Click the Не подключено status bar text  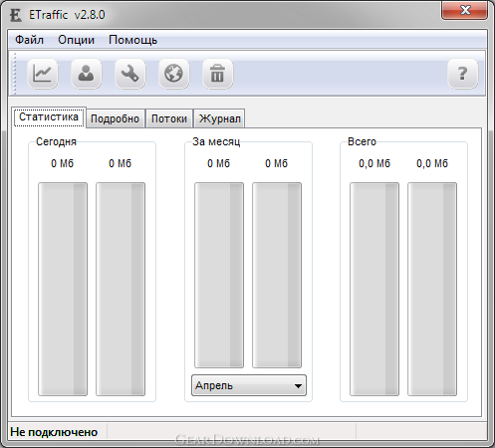54,432
